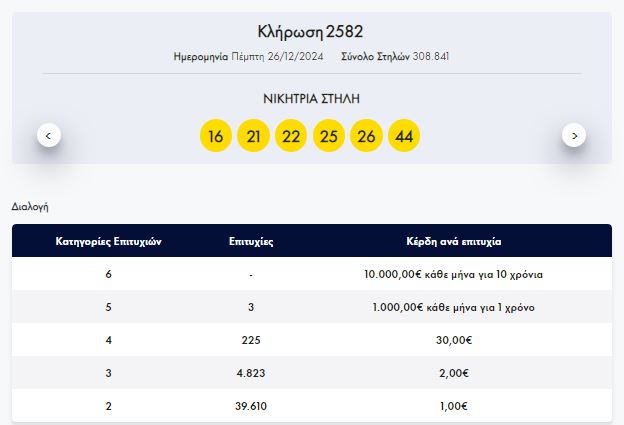Screen dimensions: 624x425
Task: Select the yellow ball number 22
Action: click(291, 136)
